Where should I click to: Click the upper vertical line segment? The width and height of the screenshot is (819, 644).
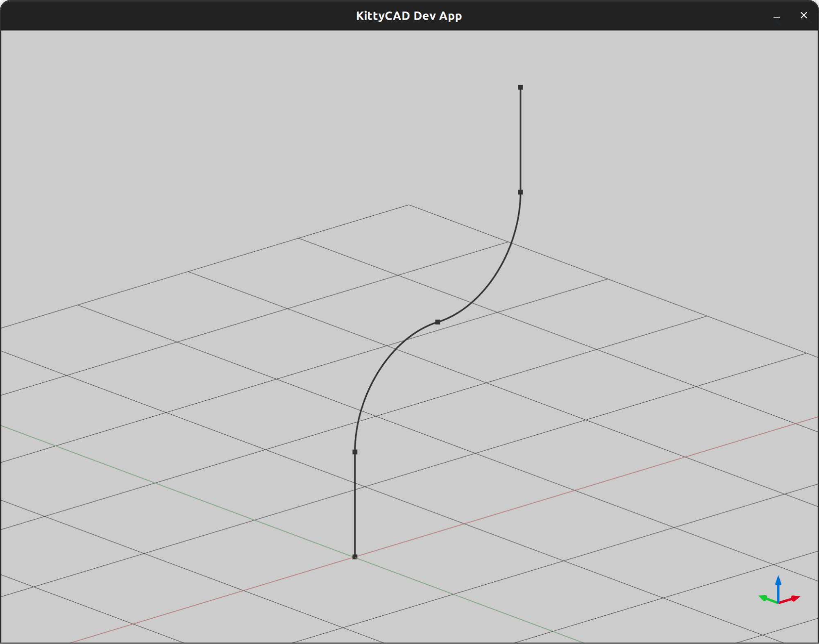[x=521, y=139]
